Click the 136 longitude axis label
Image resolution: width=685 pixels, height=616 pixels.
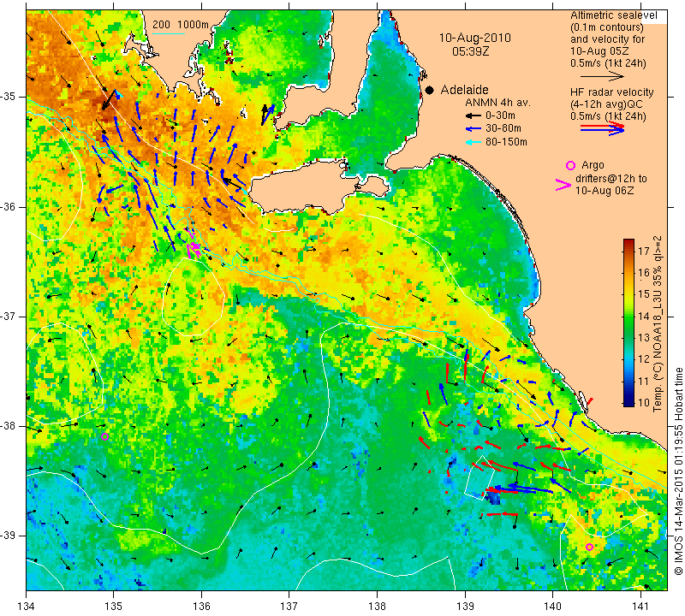point(201,607)
